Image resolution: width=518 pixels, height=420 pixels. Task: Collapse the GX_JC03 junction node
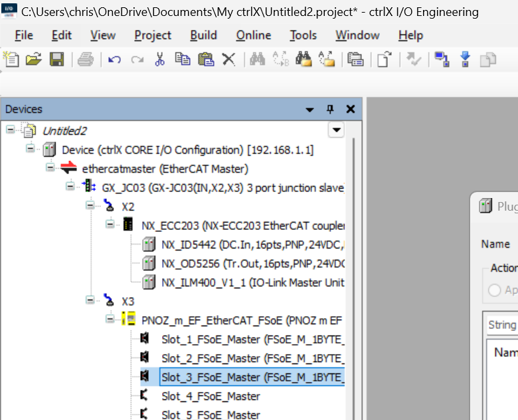tap(70, 186)
